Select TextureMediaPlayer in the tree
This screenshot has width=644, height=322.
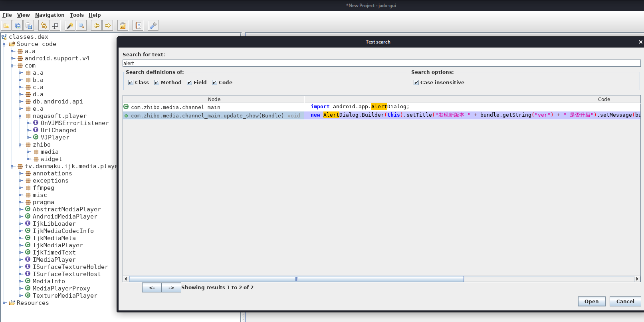pyautogui.click(x=65, y=296)
